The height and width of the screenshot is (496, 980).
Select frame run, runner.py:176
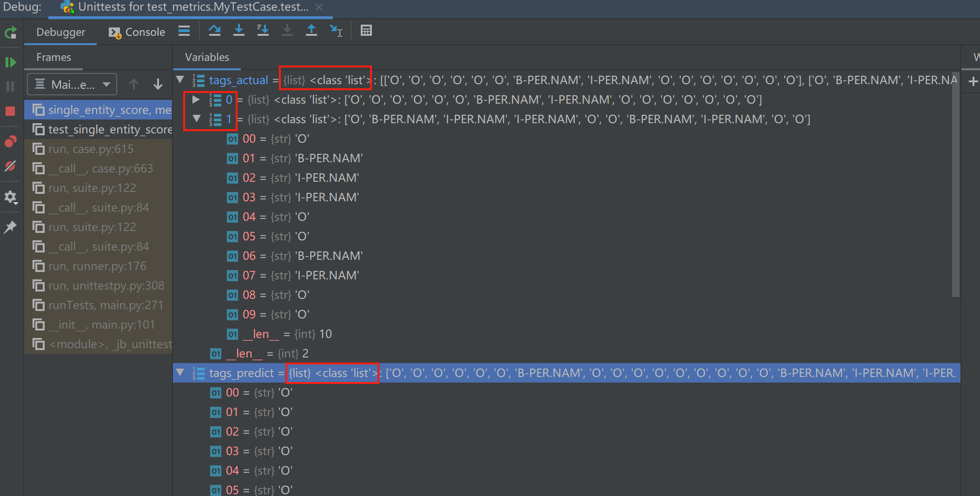point(99,266)
